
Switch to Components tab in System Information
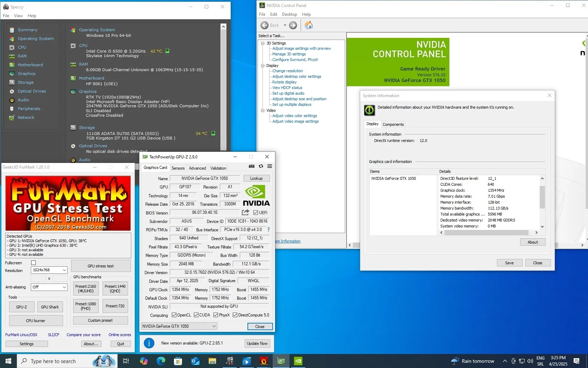click(x=393, y=124)
